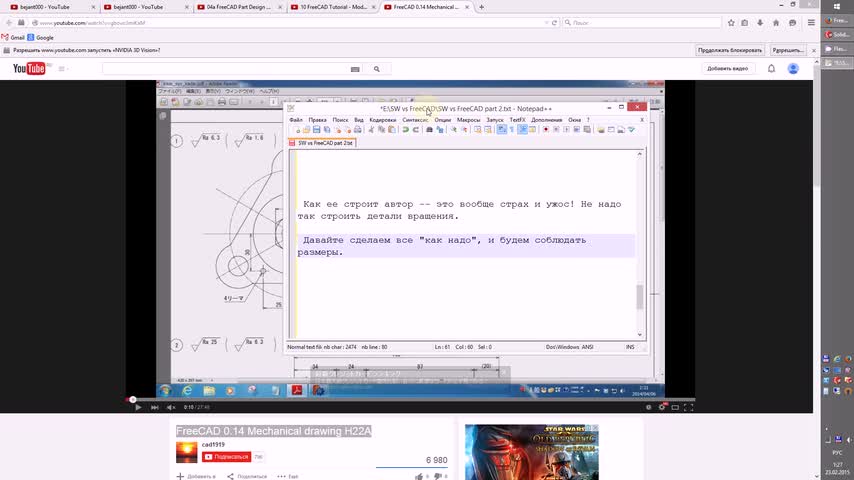
Task: Click 'Продолжать блокировать' button
Action: point(729,50)
